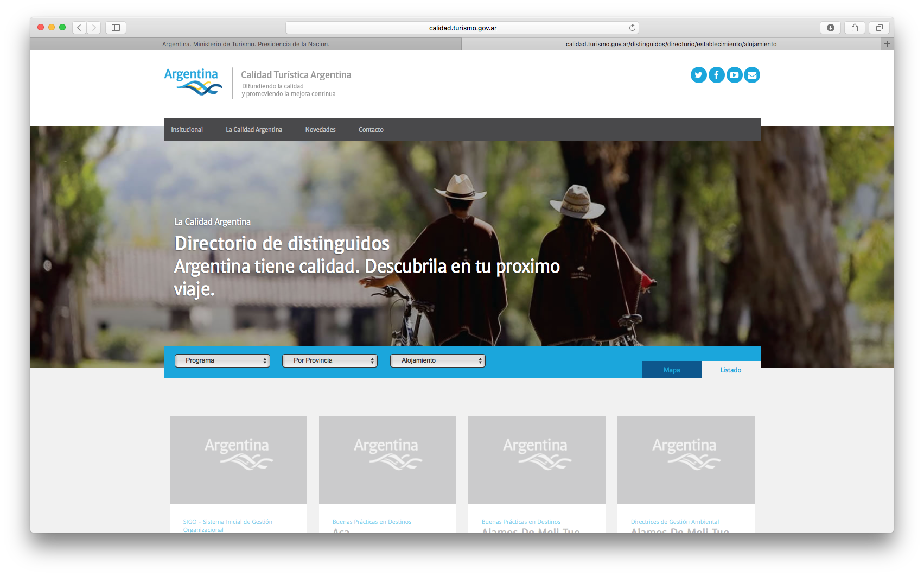The height and width of the screenshot is (576, 924).
Task: Switch to Listado view
Action: pyautogui.click(x=730, y=370)
